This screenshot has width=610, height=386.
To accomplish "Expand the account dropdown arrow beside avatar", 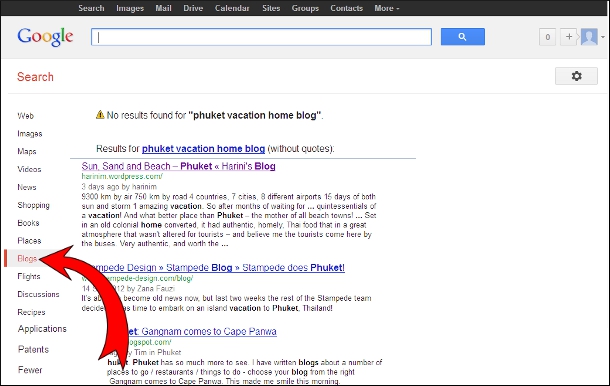I will pyautogui.click(x=603, y=37).
